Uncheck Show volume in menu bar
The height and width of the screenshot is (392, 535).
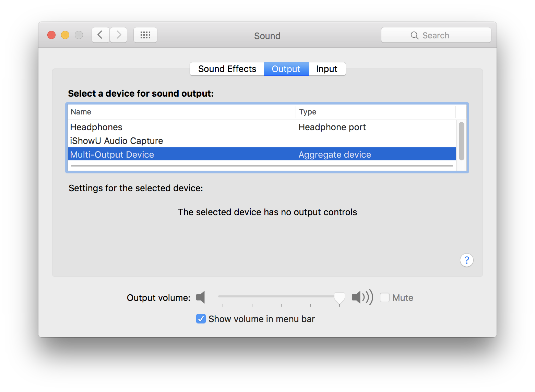tap(201, 319)
